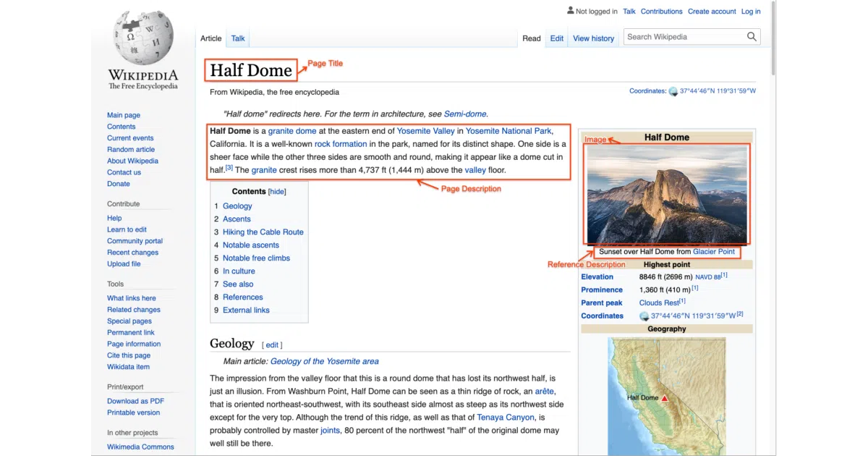Click the Log in link

tap(751, 12)
